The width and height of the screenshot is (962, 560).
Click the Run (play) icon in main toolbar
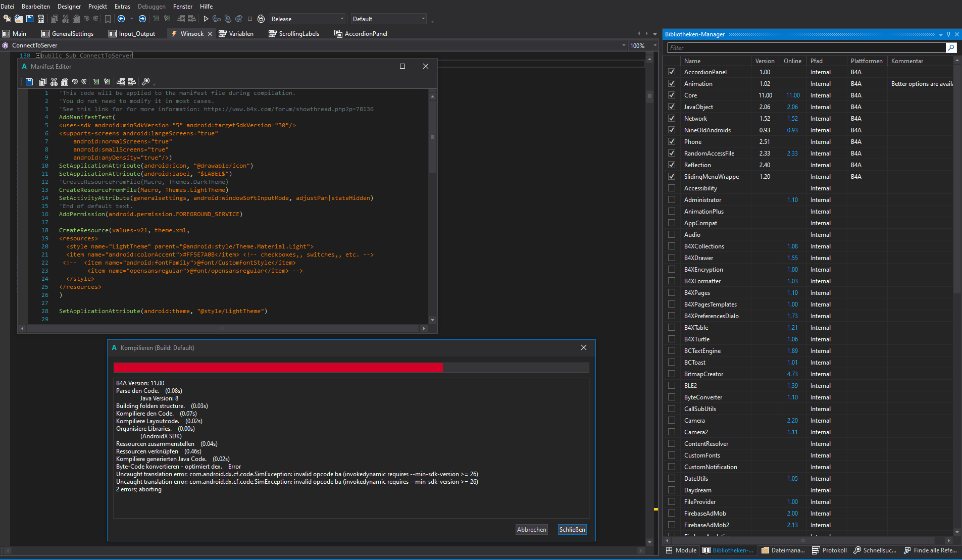click(206, 19)
